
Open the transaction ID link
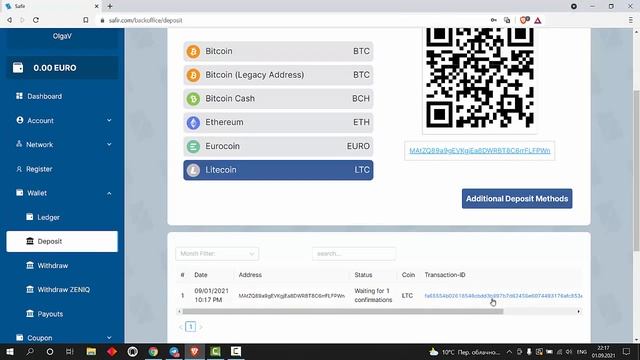pos(504,296)
